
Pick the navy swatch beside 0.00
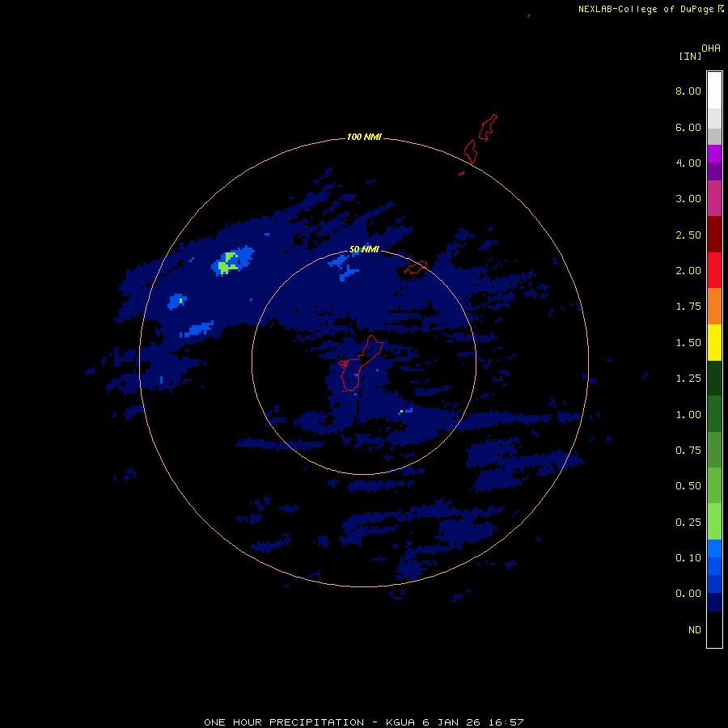[714, 602]
